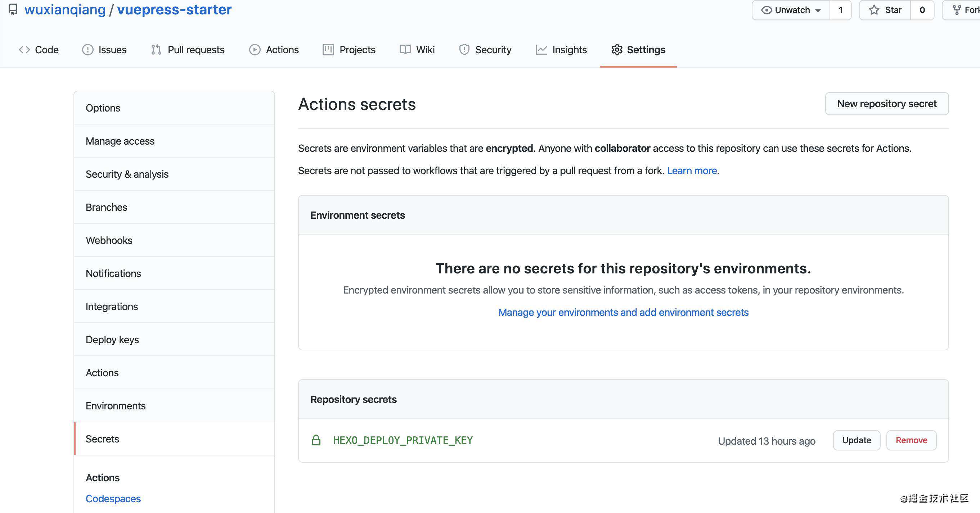Open the vuepress-starter repository link
Screen dimensions: 980x513
174,9
